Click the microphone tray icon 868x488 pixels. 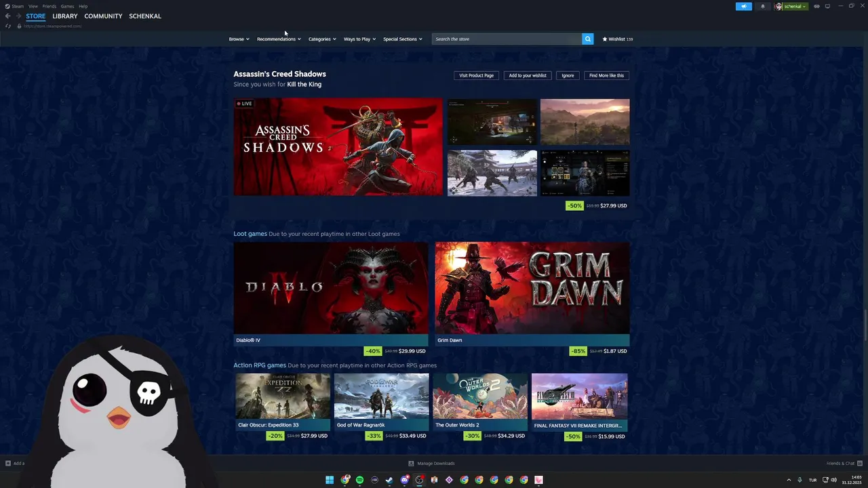pyautogui.click(x=800, y=480)
